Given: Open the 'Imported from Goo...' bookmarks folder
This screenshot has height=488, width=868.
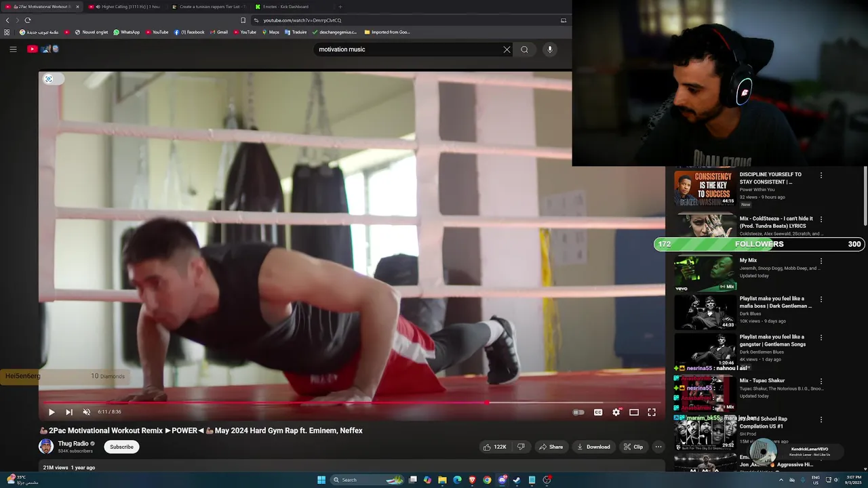Looking at the screenshot, I should [x=387, y=32].
